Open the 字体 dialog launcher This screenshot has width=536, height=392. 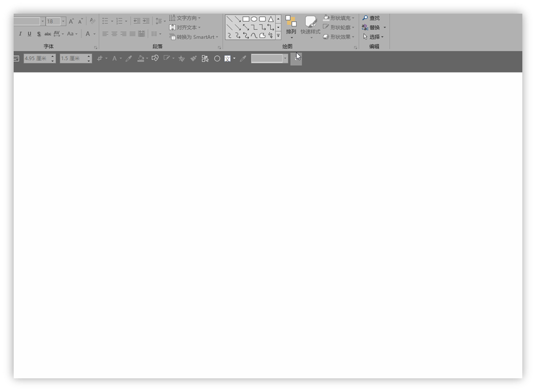pyautogui.click(x=96, y=48)
